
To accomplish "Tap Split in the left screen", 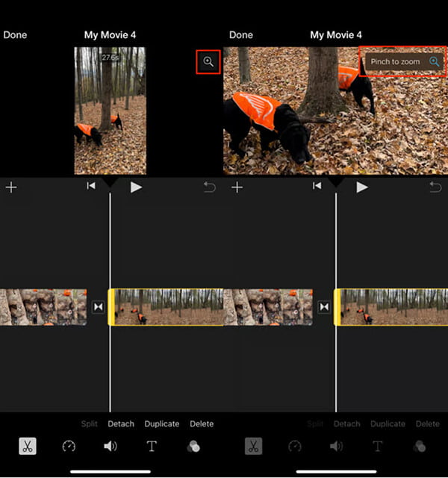I will (89, 423).
